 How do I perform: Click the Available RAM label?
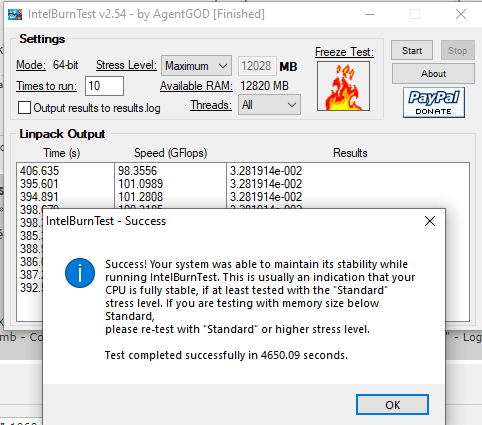pos(196,86)
